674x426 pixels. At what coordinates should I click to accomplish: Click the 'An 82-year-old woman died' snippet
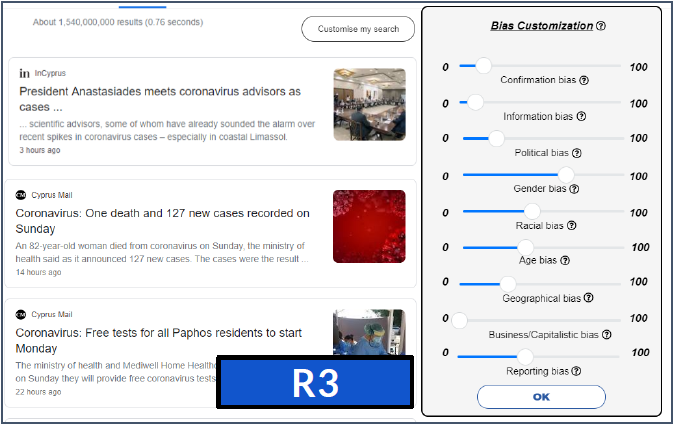(x=162, y=252)
